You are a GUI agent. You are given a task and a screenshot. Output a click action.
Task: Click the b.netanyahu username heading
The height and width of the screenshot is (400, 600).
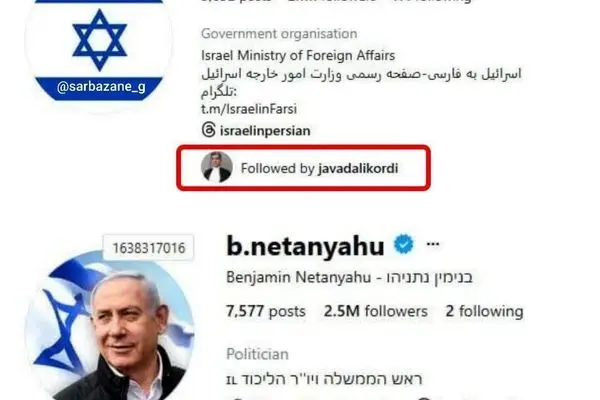click(305, 245)
